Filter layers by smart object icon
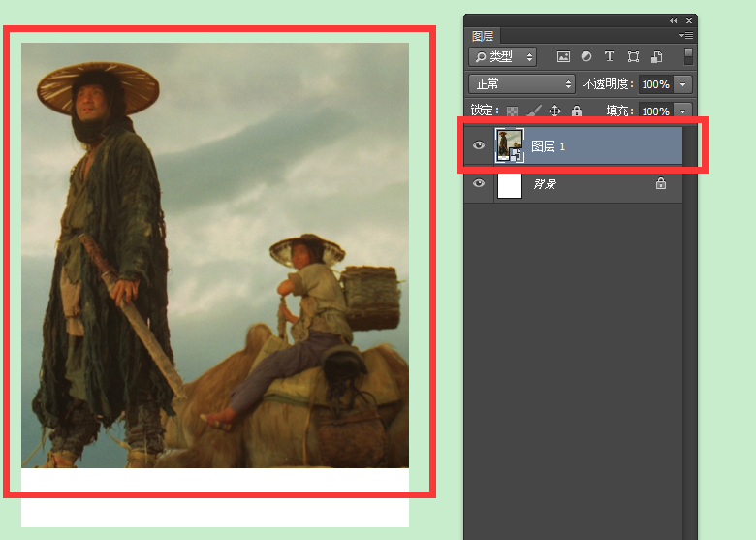The height and width of the screenshot is (540, 756). click(657, 57)
